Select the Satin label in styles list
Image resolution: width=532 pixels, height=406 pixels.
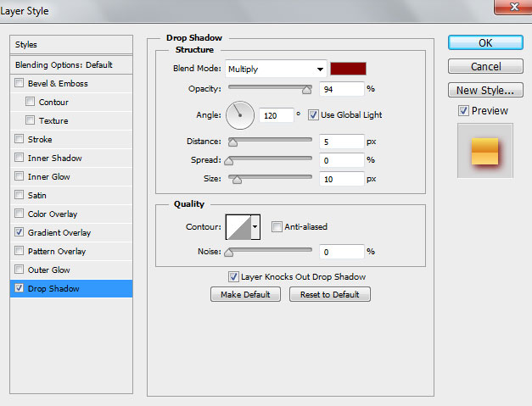pos(37,195)
